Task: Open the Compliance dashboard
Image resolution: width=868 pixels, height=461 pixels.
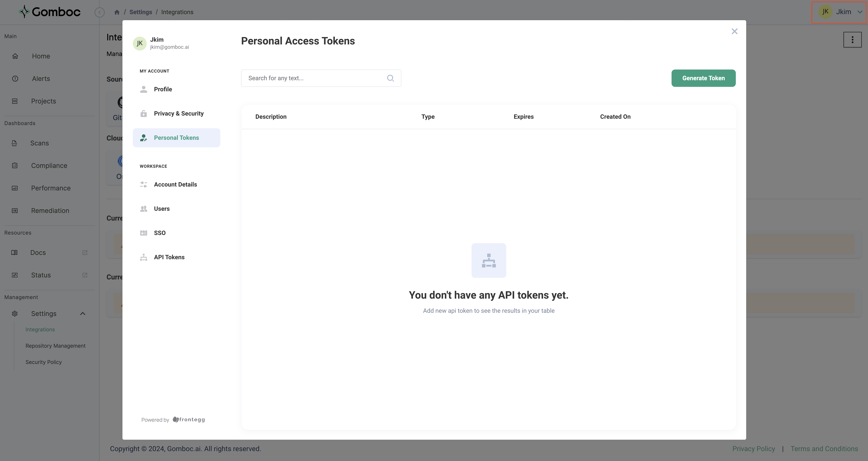Action: click(49, 166)
